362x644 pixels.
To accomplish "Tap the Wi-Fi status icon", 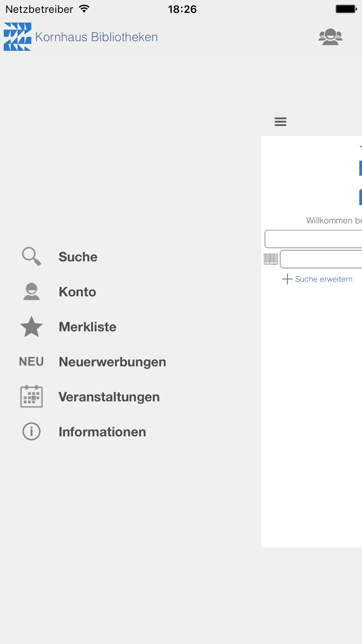I will click(x=84, y=9).
